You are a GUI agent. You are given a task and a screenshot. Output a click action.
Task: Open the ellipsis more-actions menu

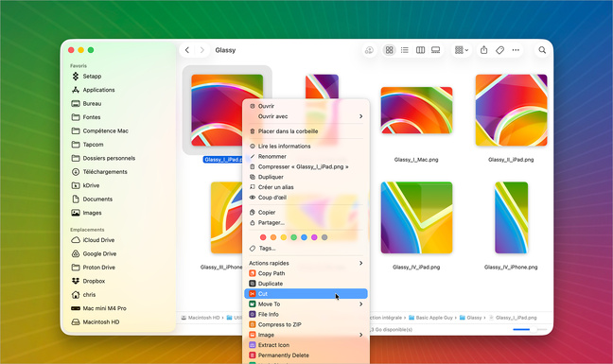pos(516,50)
